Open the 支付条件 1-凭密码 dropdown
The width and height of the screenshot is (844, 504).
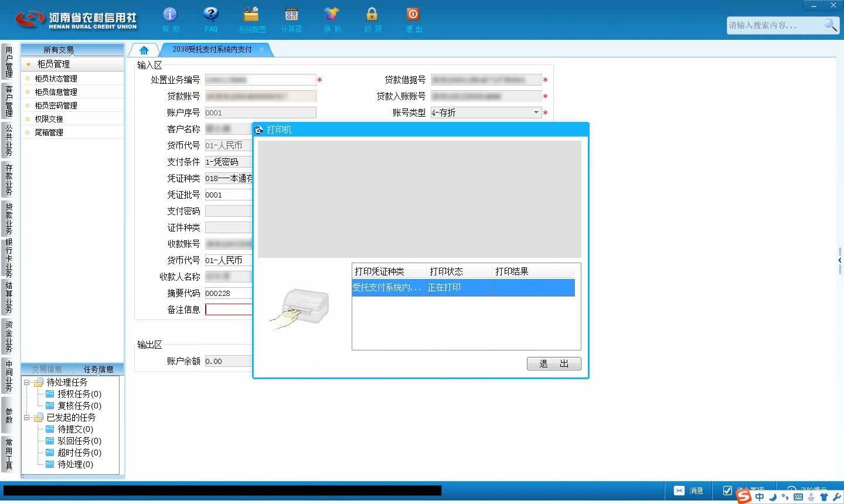(x=229, y=162)
